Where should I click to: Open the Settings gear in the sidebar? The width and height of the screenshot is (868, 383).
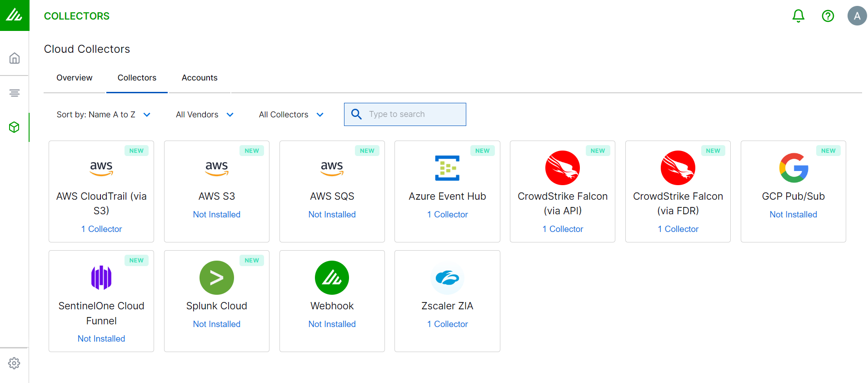[15, 363]
